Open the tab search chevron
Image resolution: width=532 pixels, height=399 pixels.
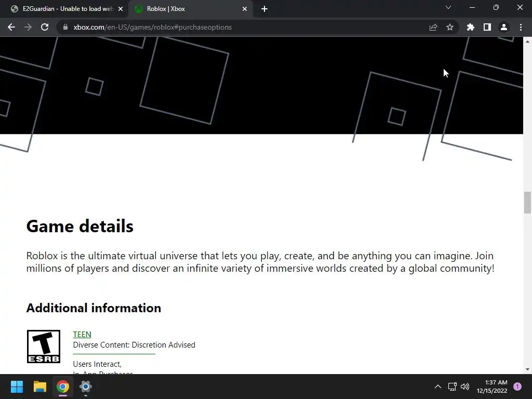(448, 7)
